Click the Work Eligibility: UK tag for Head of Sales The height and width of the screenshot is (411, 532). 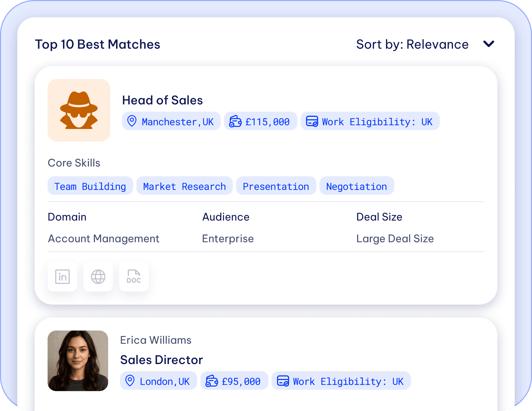[x=370, y=121]
